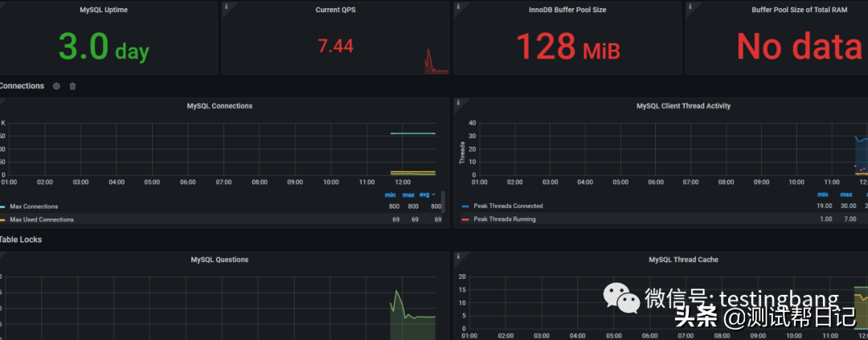Toggle Peak Threads Connected series in legend
868x340 pixels.
pos(508,206)
